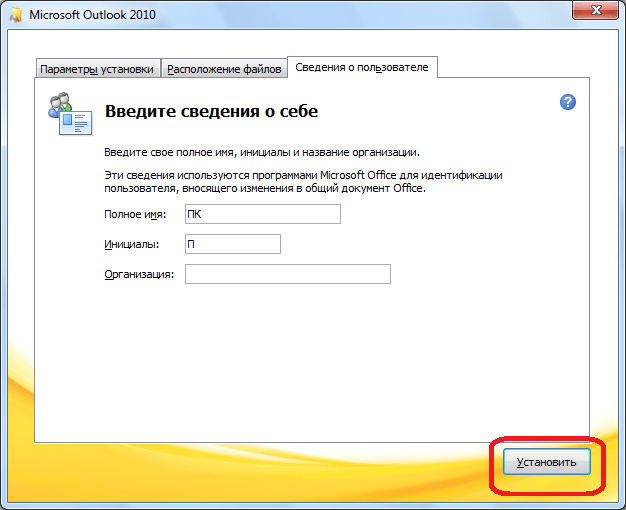Click the Инициалы label
Image resolution: width=626 pixels, height=510 pixels.
point(132,244)
